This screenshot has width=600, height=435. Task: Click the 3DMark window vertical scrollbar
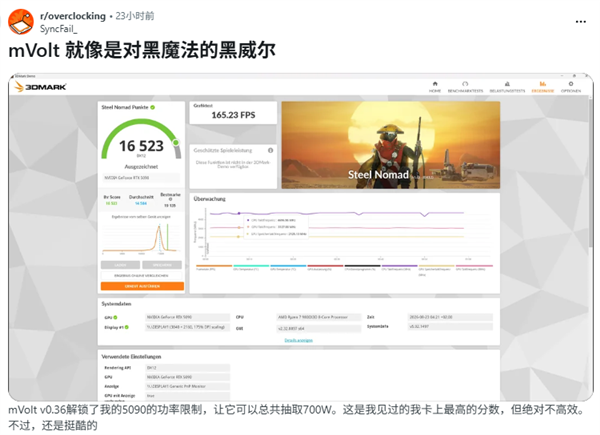591,174
